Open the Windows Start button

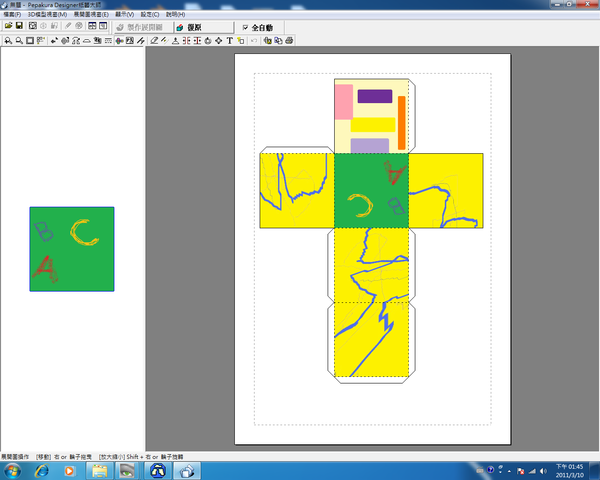[x=12, y=470]
